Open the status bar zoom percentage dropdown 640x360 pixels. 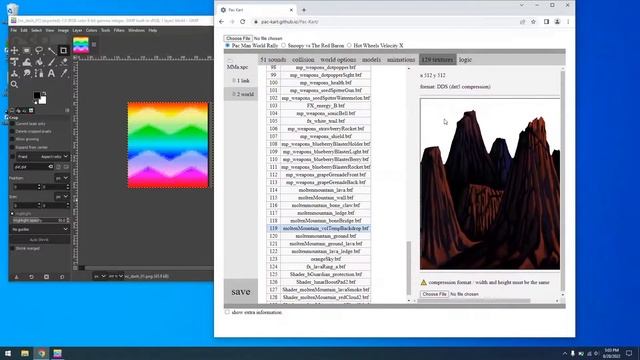click(x=116, y=276)
